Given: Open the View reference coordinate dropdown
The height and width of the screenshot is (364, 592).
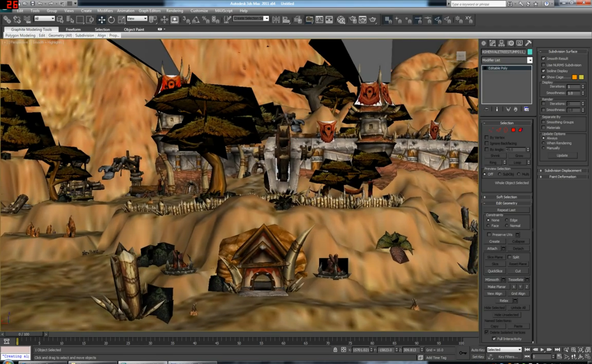Looking at the screenshot, I should pos(137,19).
